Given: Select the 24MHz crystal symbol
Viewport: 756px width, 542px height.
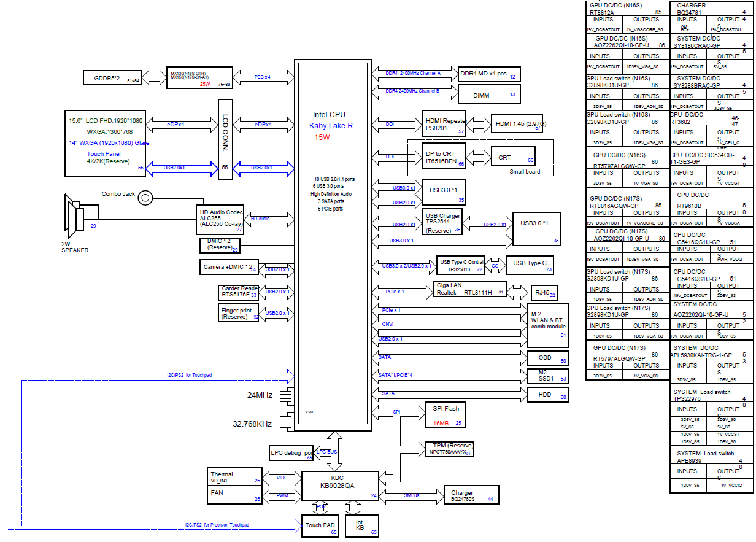Looking at the screenshot, I should (287, 396).
